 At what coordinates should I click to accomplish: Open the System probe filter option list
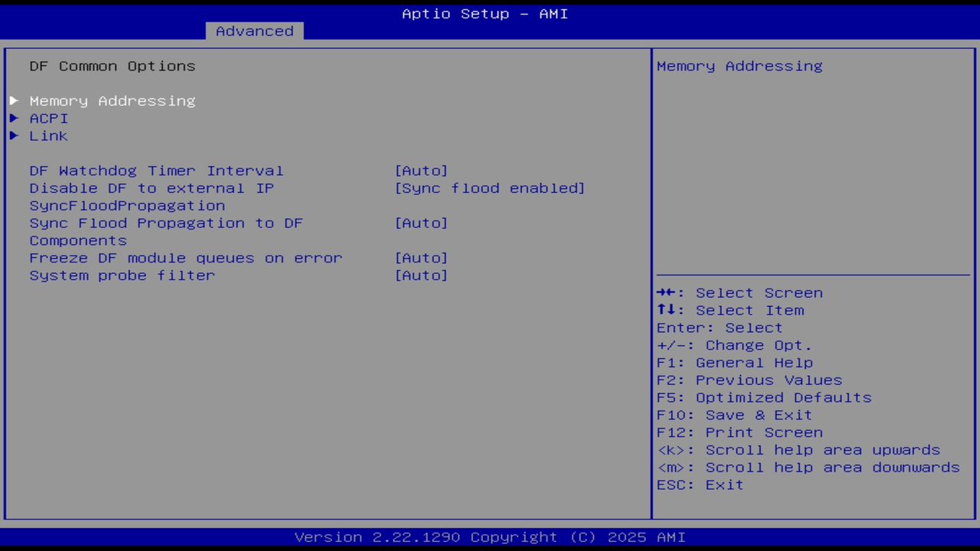point(421,275)
